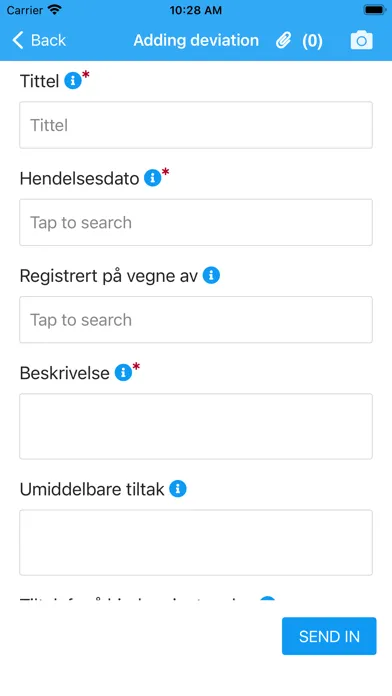The image size is (392, 696).
Task: Show info for Tittel field
Action: (73, 81)
